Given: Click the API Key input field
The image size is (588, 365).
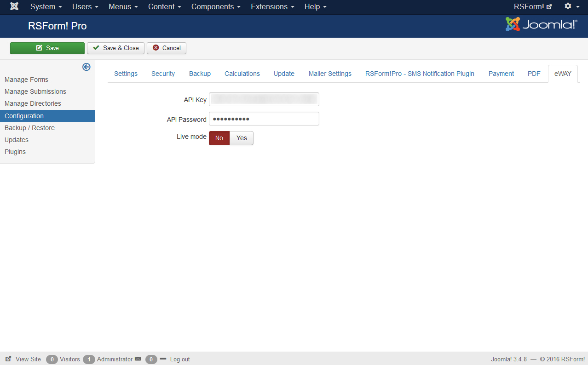Looking at the screenshot, I should click(x=264, y=99).
